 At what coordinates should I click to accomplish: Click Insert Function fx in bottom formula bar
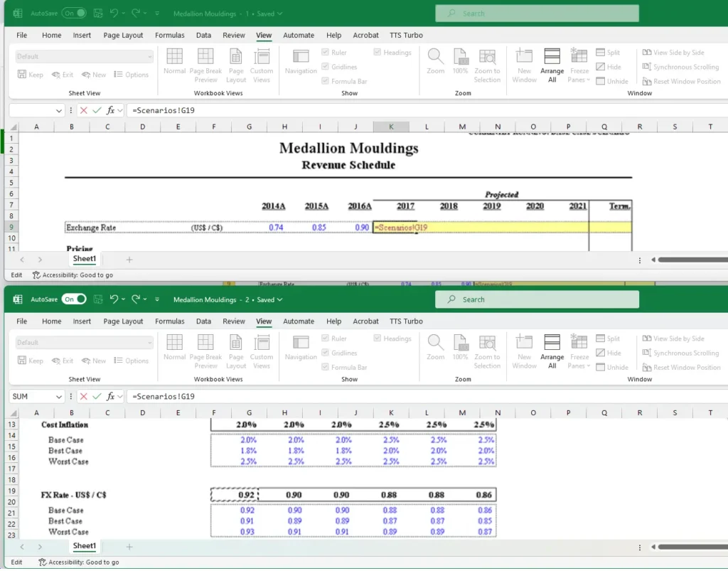(x=111, y=396)
